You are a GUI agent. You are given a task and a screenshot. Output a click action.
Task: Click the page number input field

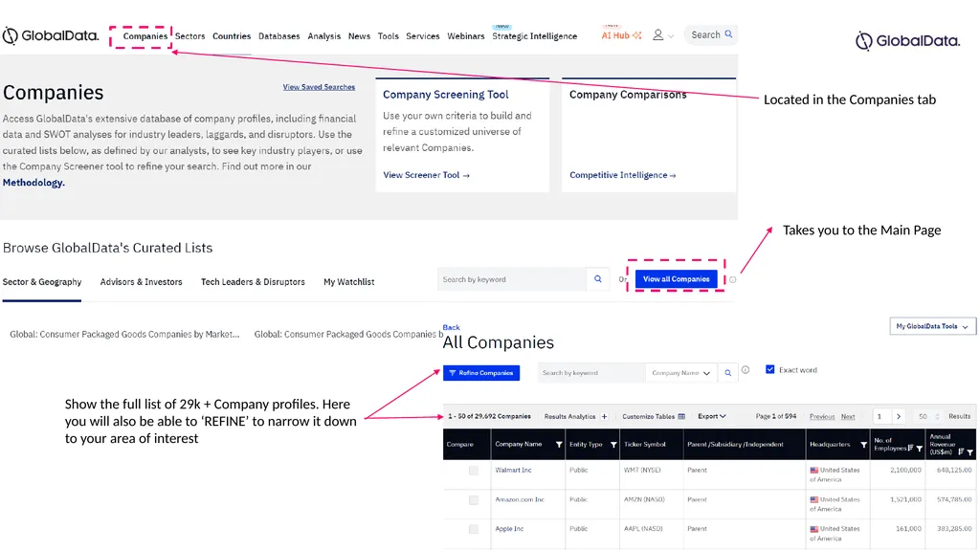click(881, 416)
